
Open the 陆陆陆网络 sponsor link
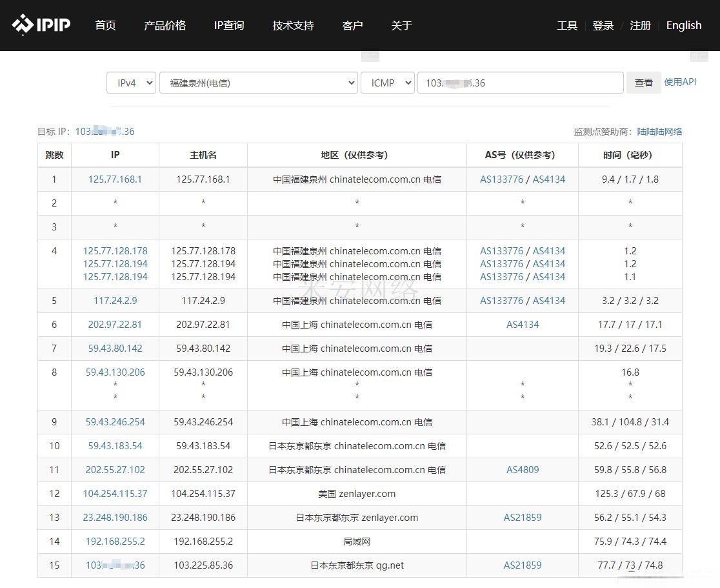659,132
